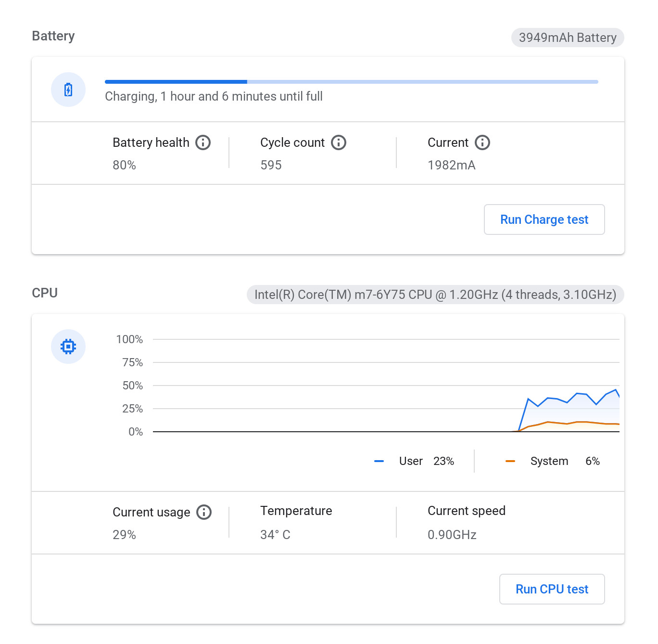658x644 pixels.
Task: Click the battery charging icon
Action: [68, 90]
